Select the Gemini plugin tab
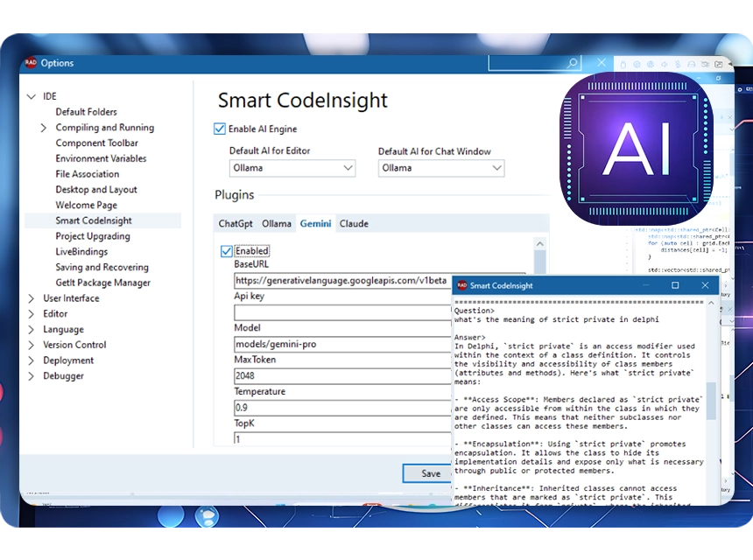753x560 pixels. pyautogui.click(x=315, y=224)
